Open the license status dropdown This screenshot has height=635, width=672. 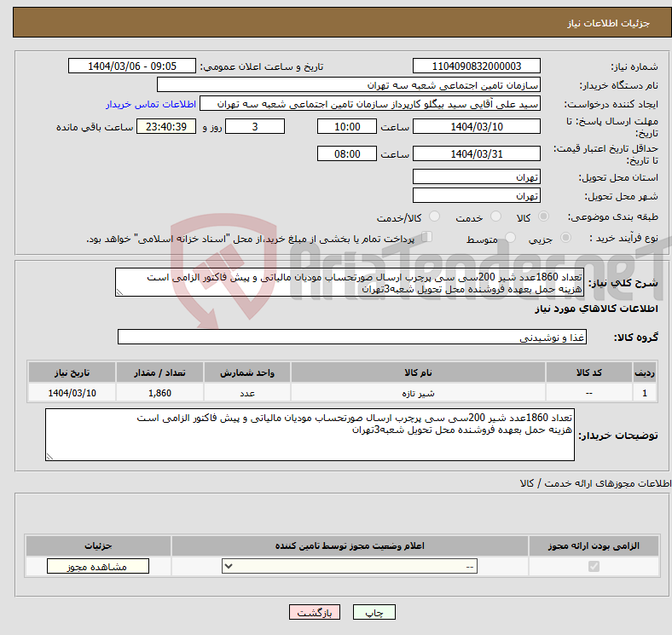[x=350, y=567]
